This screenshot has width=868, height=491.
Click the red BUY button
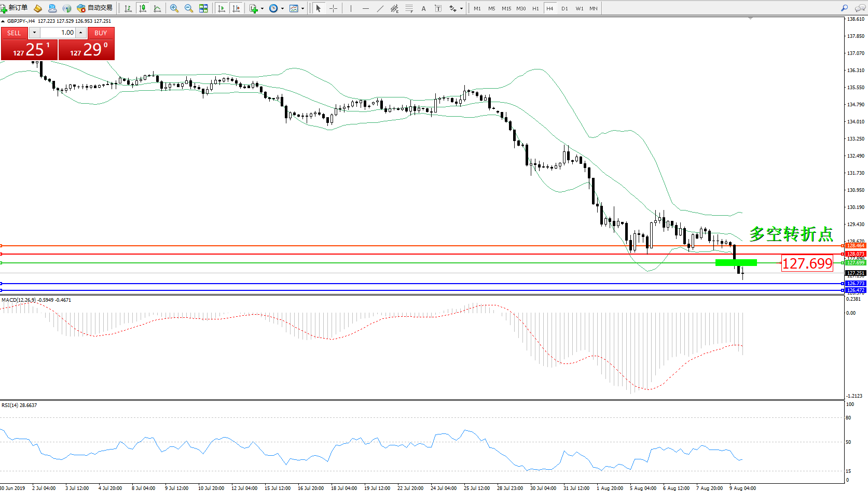pos(101,33)
